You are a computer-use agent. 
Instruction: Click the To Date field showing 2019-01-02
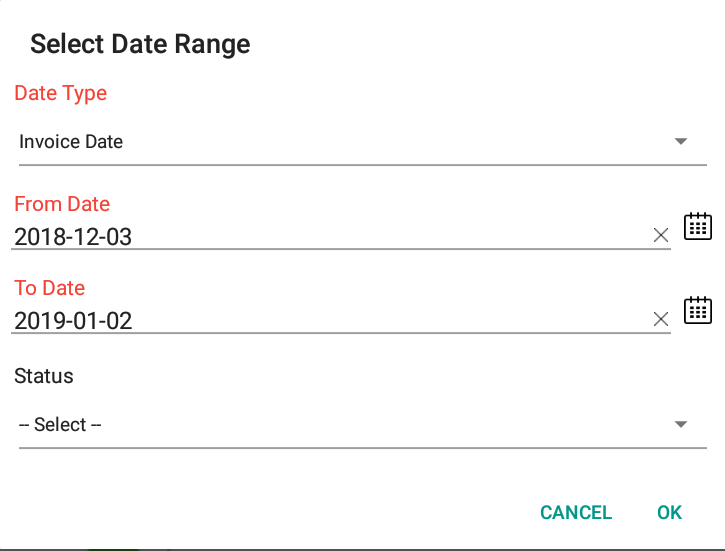point(341,320)
